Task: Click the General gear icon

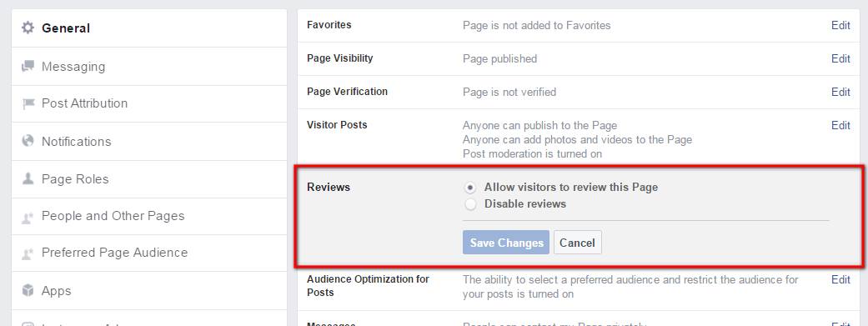Action: click(28, 28)
